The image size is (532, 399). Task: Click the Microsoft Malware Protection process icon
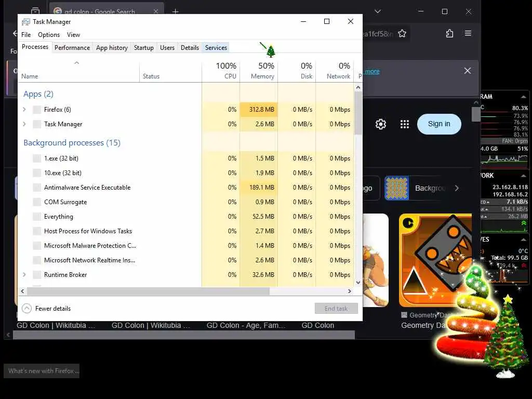[x=37, y=246]
